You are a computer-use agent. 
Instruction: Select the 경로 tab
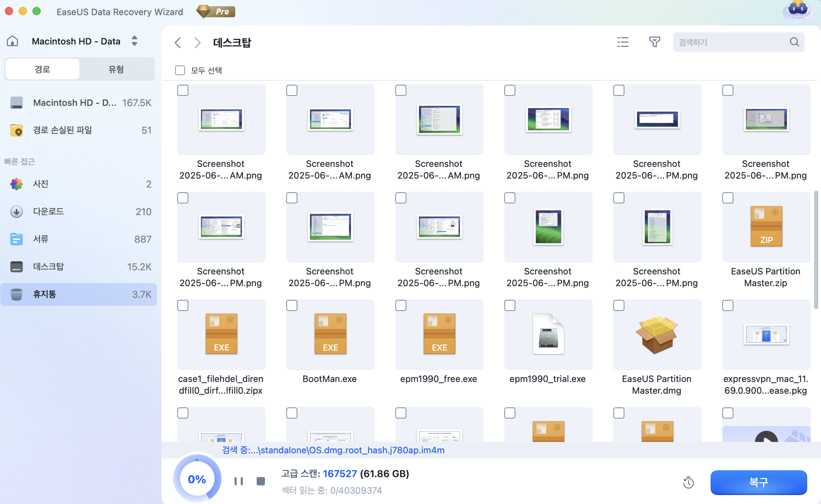pyautogui.click(x=42, y=69)
